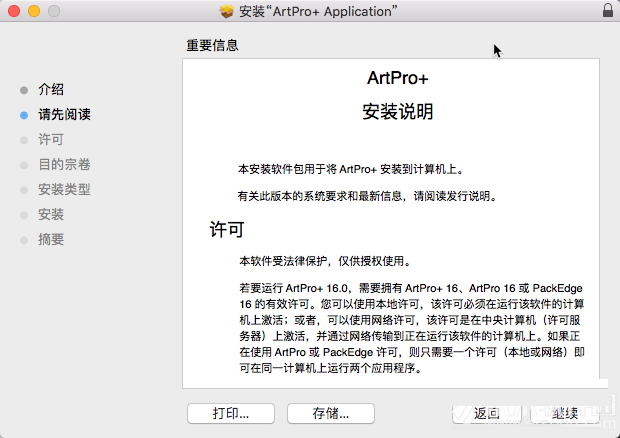Click the 打印... button
Viewport: 620px width, 438px height.
[231, 413]
